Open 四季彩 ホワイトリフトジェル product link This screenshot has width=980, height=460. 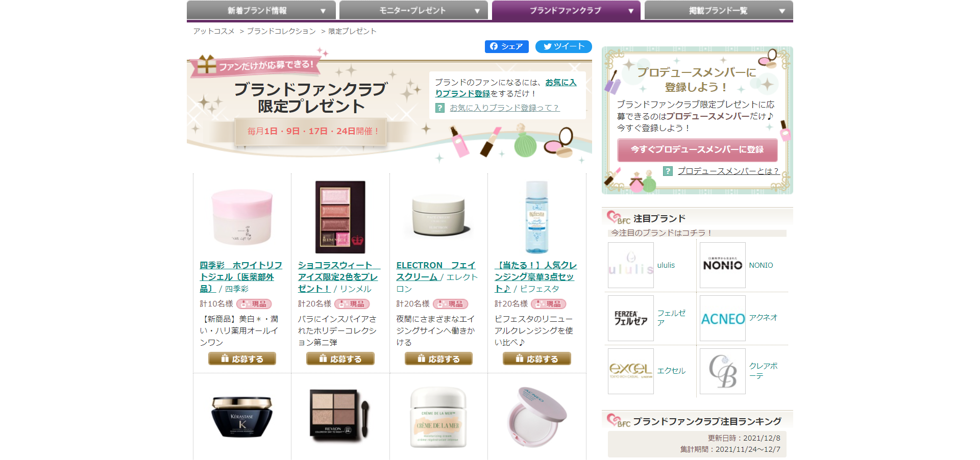click(x=241, y=277)
